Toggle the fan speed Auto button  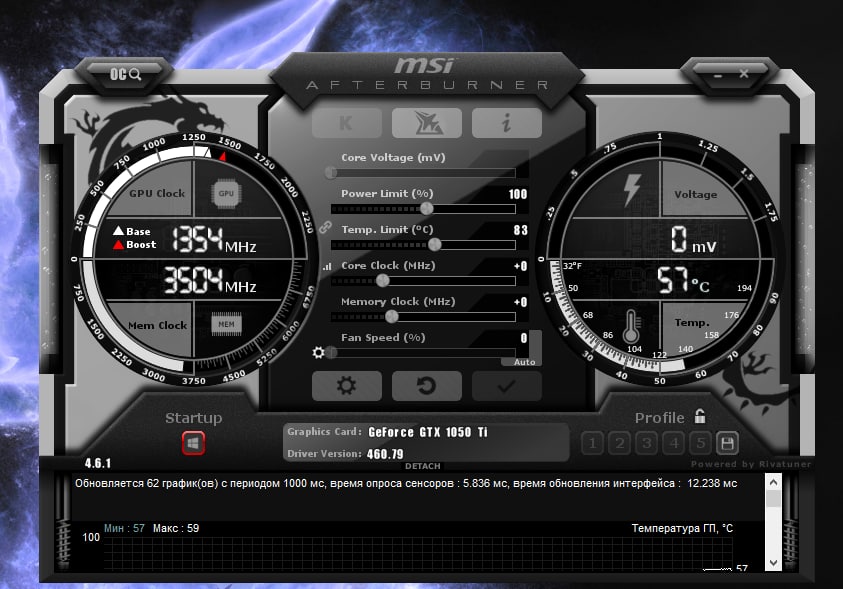(x=525, y=362)
